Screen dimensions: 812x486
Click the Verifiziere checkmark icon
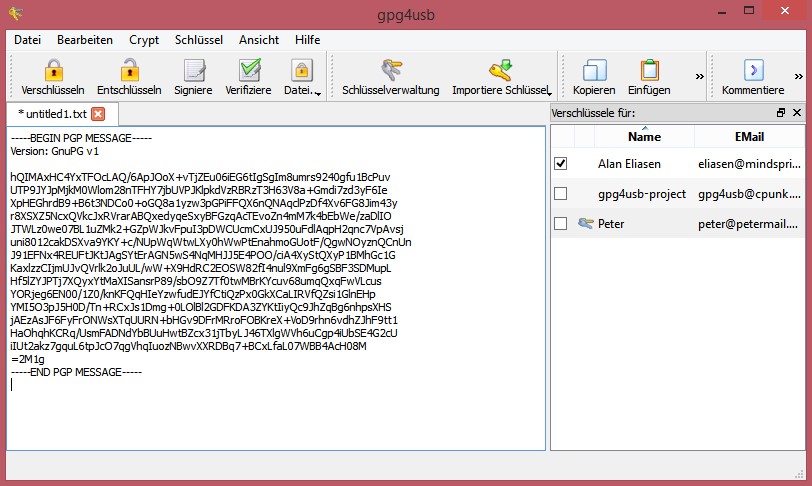pyautogui.click(x=248, y=71)
